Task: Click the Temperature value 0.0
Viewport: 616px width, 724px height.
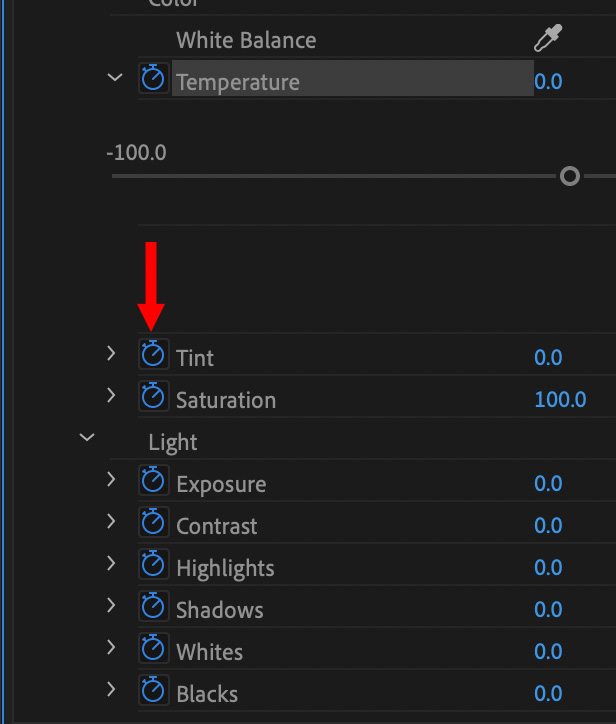Action: coord(548,82)
